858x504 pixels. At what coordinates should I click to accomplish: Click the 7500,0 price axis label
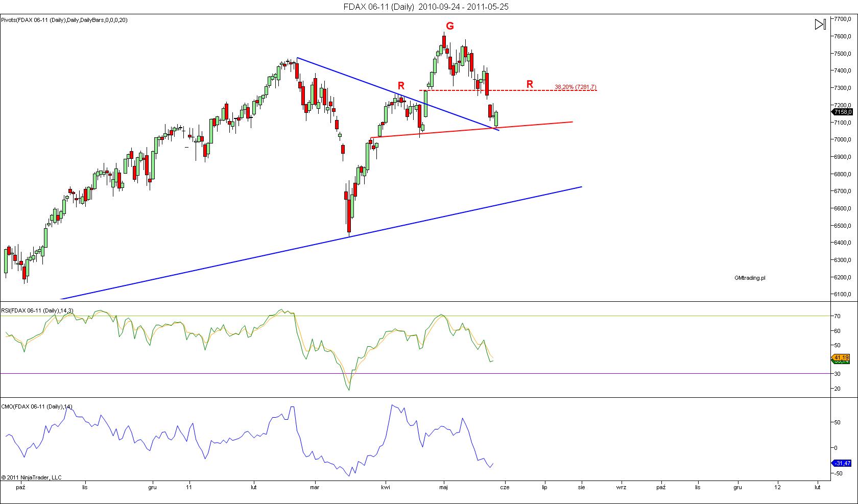(842, 54)
